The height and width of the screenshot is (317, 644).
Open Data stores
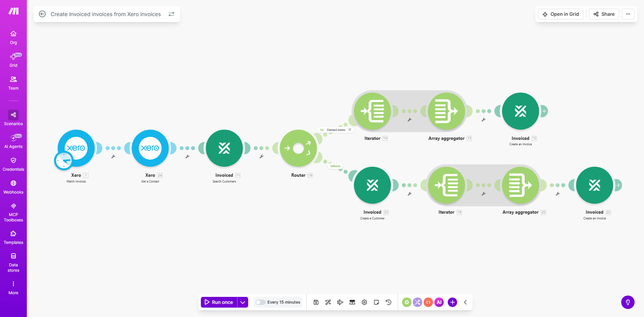[x=13, y=263]
